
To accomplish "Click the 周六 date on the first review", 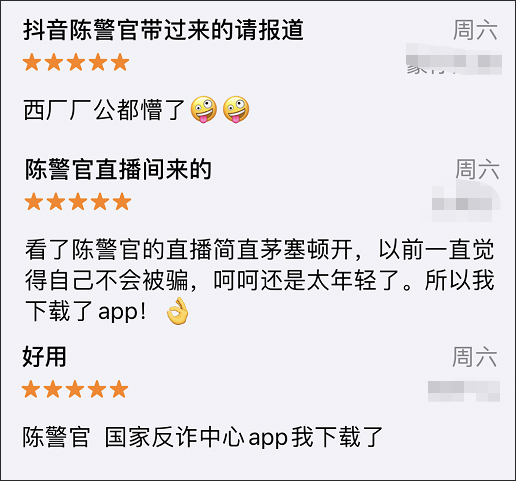I will tap(475, 30).
